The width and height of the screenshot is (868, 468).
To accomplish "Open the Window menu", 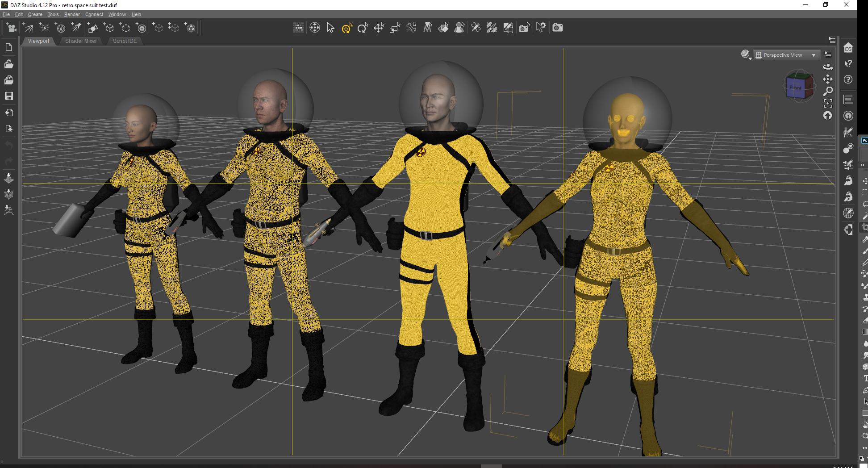I will (x=117, y=14).
